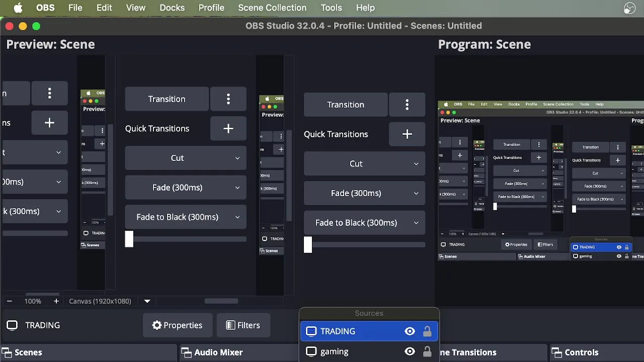Open the Cut dropdown beside the Program view
644x362 pixels.
364,164
